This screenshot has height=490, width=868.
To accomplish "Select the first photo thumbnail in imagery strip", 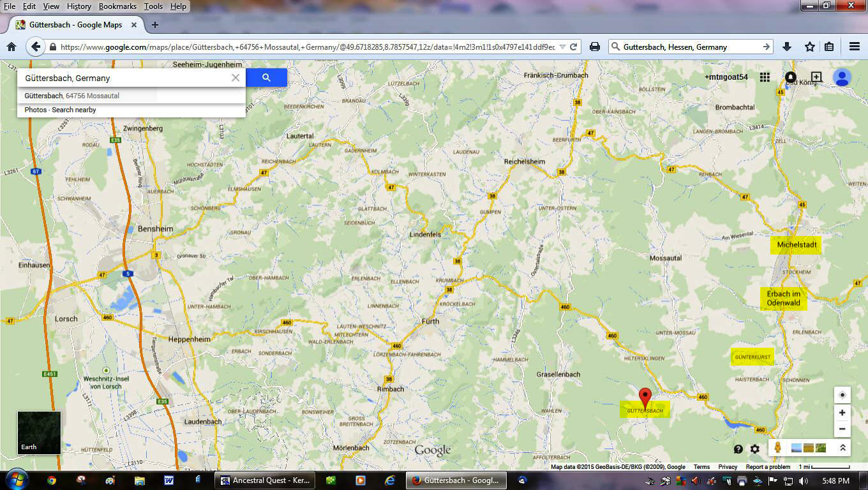I will [x=797, y=448].
